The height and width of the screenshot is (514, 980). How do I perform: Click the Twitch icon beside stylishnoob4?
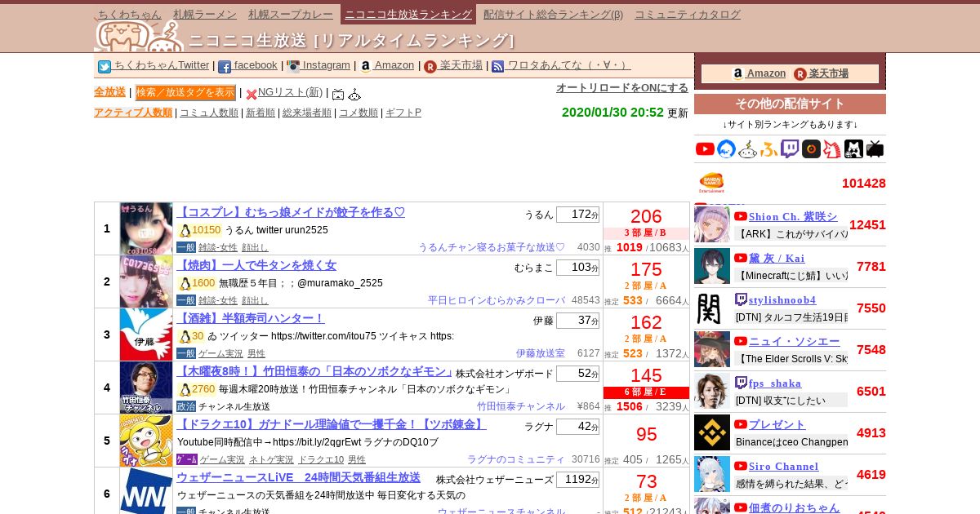point(741,299)
